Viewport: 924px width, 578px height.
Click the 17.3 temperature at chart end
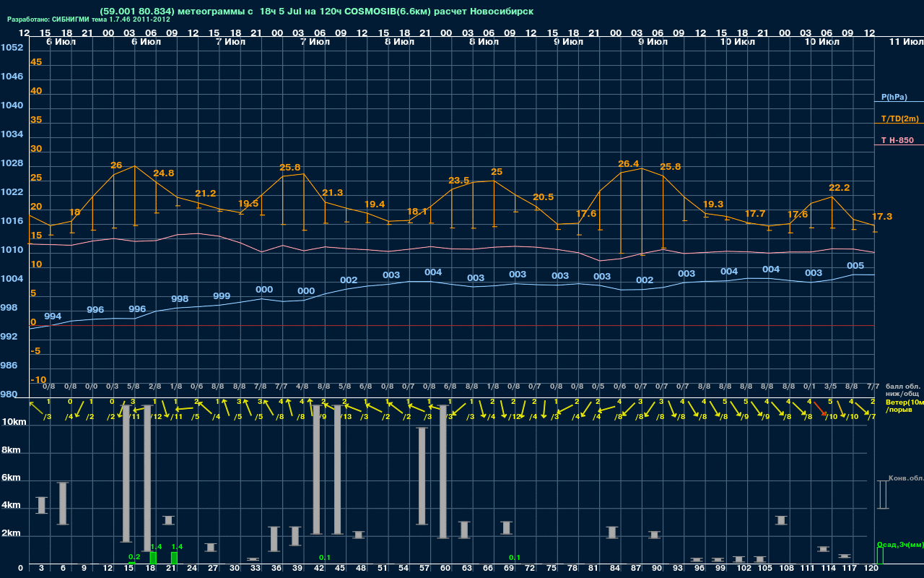pyautogui.click(x=882, y=217)
